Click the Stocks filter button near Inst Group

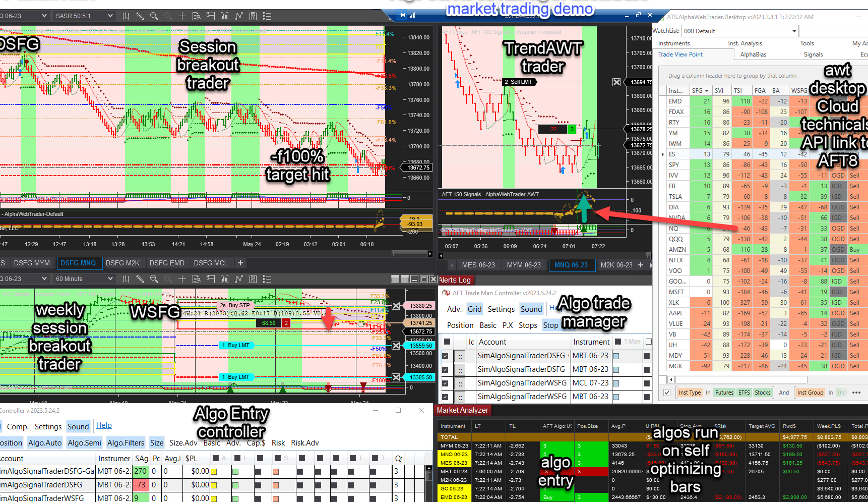click(763, 393)
